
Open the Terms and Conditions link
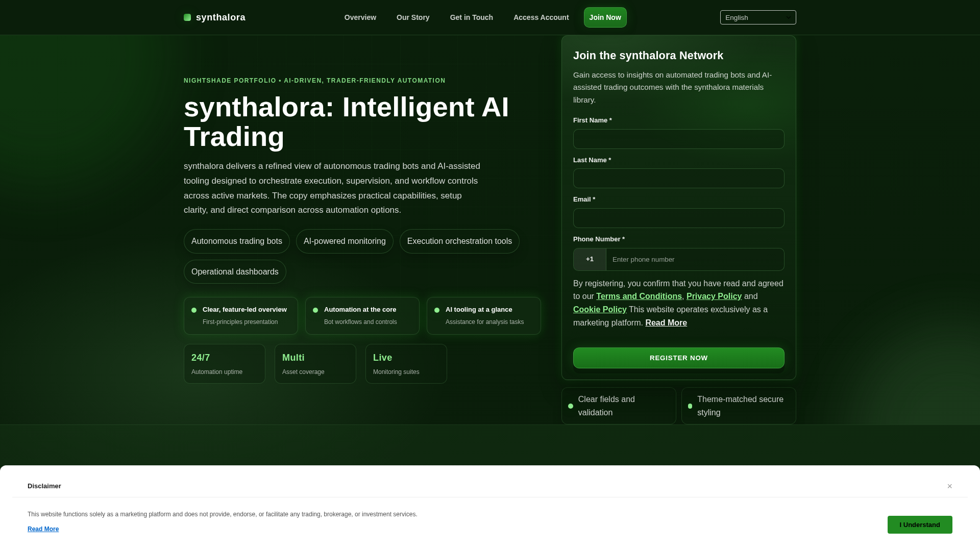click(639, 296)
